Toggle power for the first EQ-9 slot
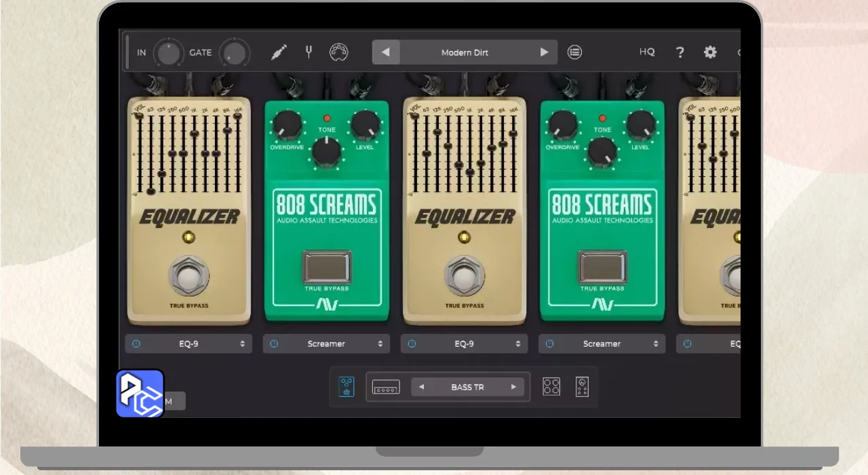The width and height of the screenshot is (868, 475). tap(136, 344)
